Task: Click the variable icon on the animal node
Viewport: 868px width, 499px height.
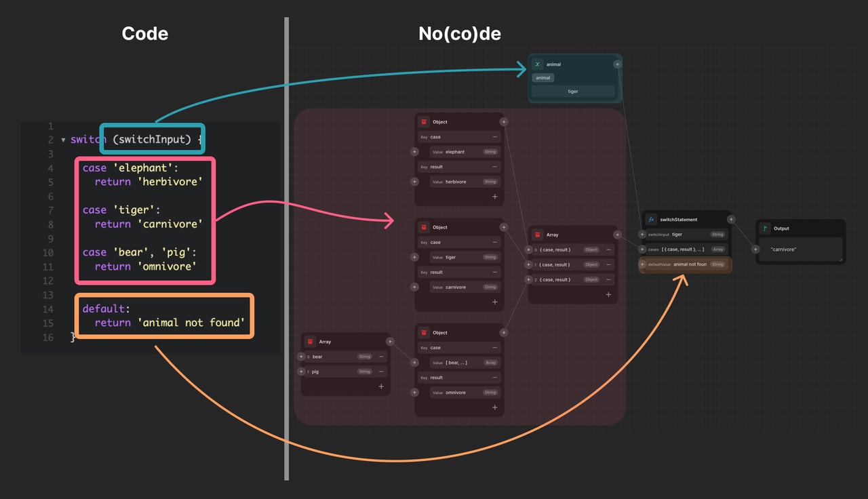Action: [x=538, y=64]
